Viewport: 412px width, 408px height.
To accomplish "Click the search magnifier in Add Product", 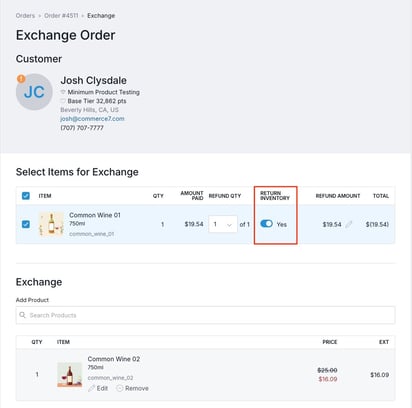I will (23, 315).
